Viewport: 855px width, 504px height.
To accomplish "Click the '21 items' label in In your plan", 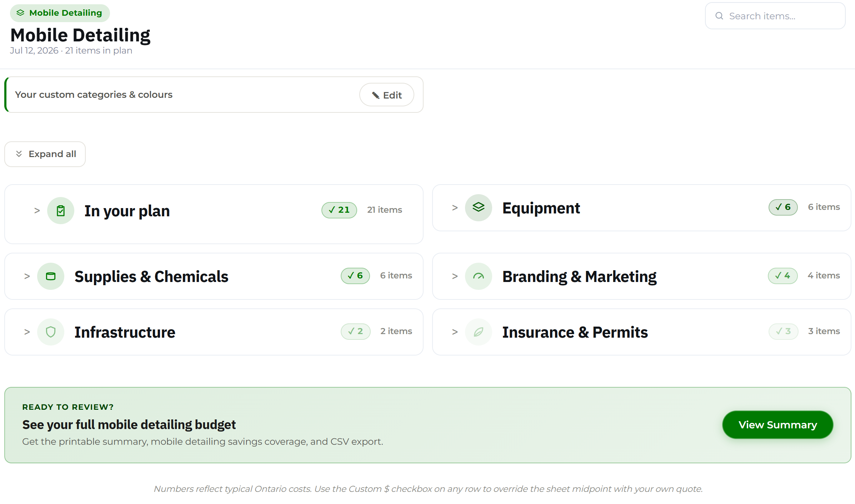I will coord(385,210).
